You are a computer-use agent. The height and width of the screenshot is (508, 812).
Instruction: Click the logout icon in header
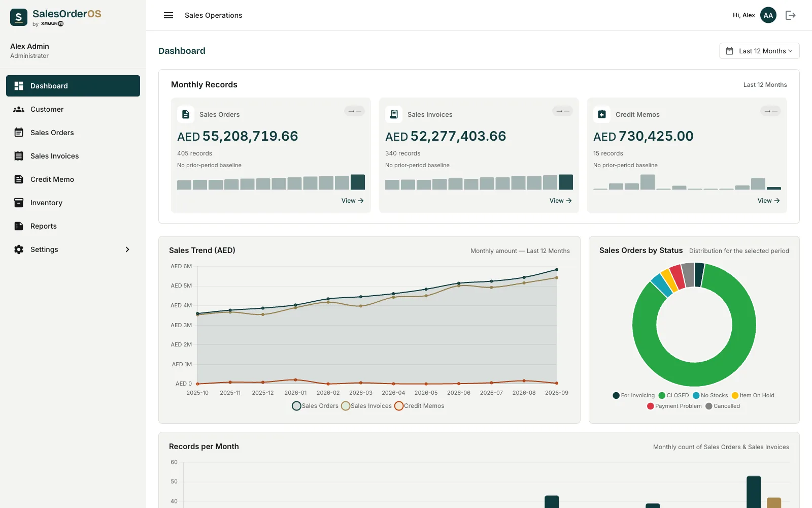(x=791, y=15)
